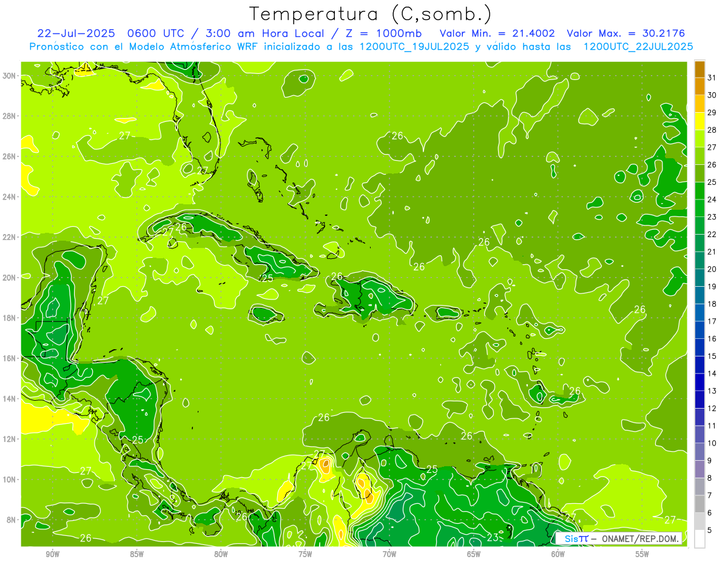Click the 28N latitude axis label

(x=10, y=116)
